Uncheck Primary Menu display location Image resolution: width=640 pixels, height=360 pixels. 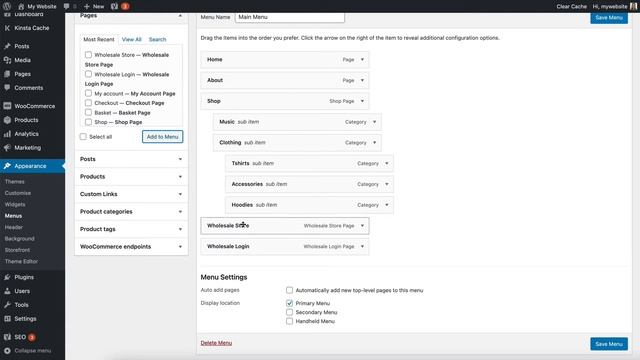[x=289, y=303]
